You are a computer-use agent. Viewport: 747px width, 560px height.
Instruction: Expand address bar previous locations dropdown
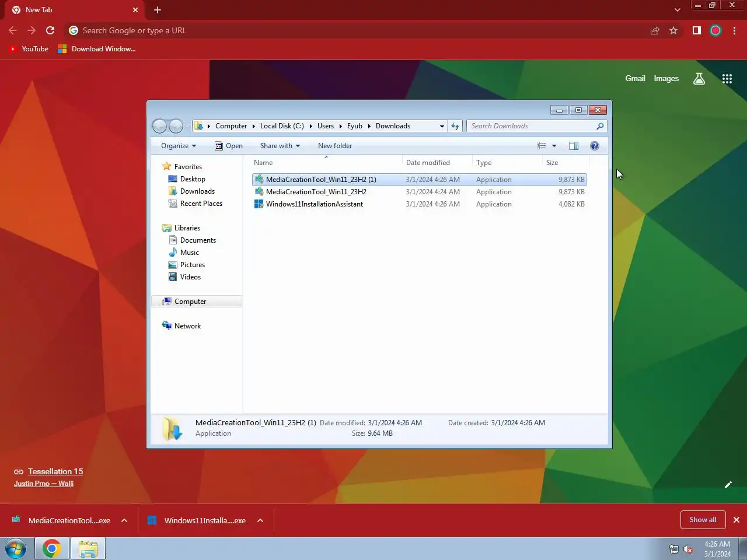(442, 126)
